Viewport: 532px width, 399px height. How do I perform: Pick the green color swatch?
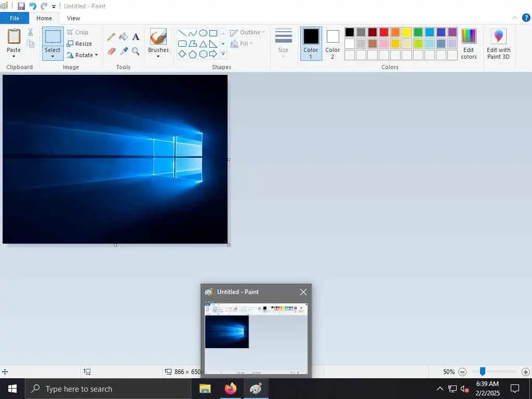pyautogui.click(x=418, y=32)
